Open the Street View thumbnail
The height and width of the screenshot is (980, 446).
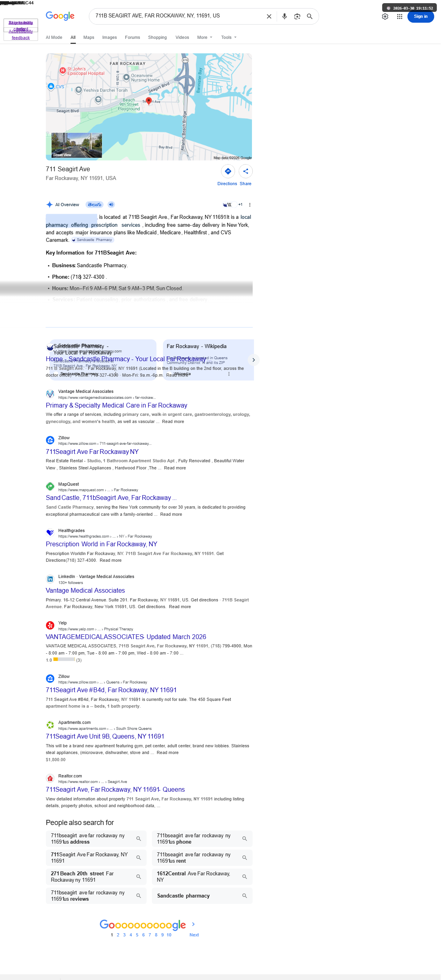(77, 145)
